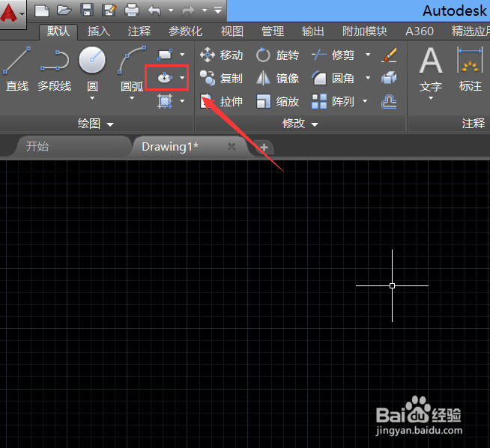Select the 多段线 polyline tool
The height and width of the screenshot is (448, 490).
[55, 70]
